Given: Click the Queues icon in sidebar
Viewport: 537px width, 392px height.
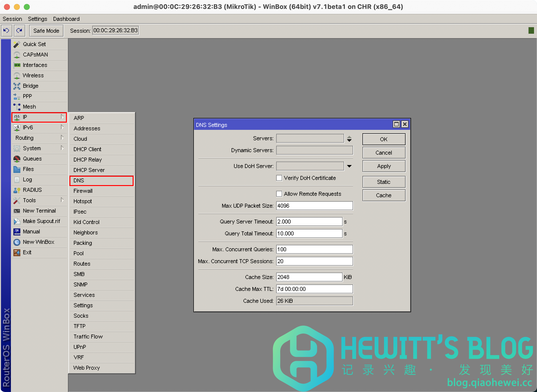Looking at the screenshot, I should pos(17,159).
